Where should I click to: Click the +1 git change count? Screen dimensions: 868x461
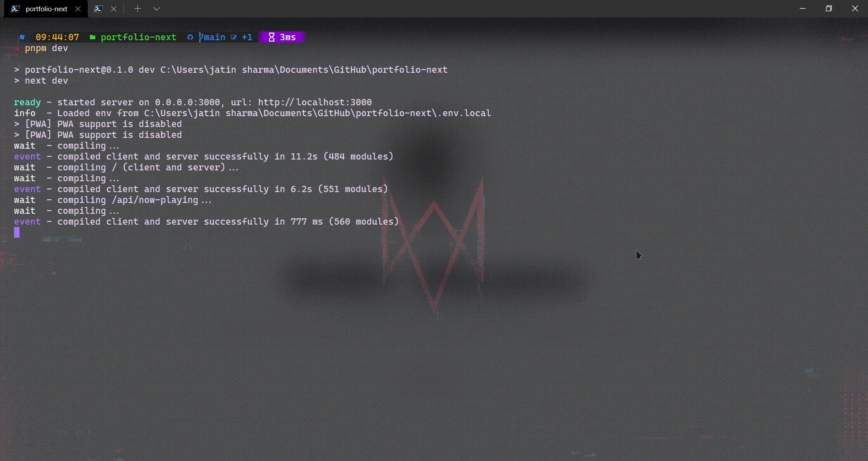coord(247,37)
